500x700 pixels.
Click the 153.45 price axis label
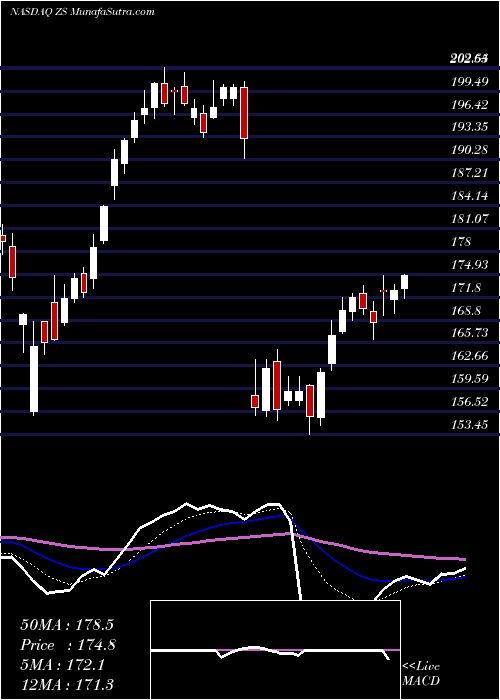pyautogui.click(x=468, y=425)
